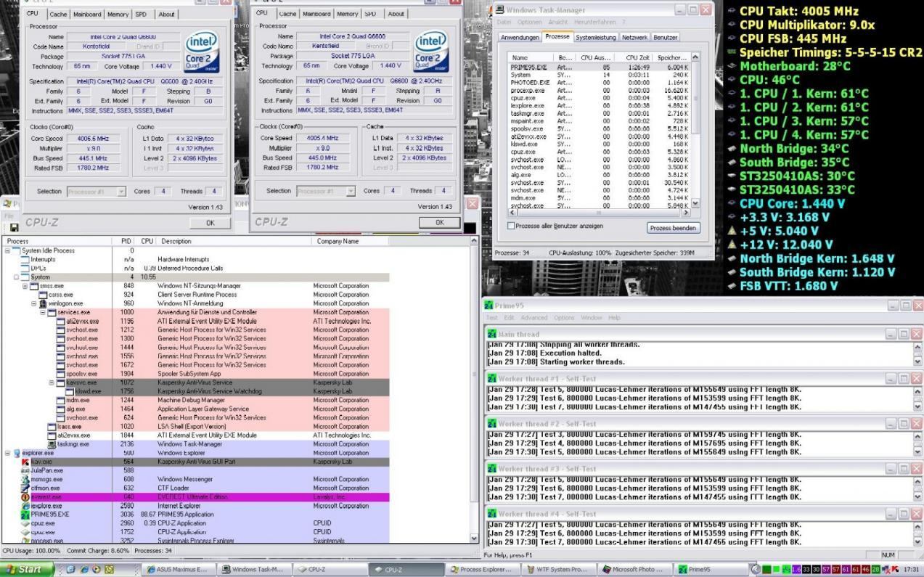924x577 pixels.
Task: Click OK button in right CPU-Z window
Action: [439, 222]
